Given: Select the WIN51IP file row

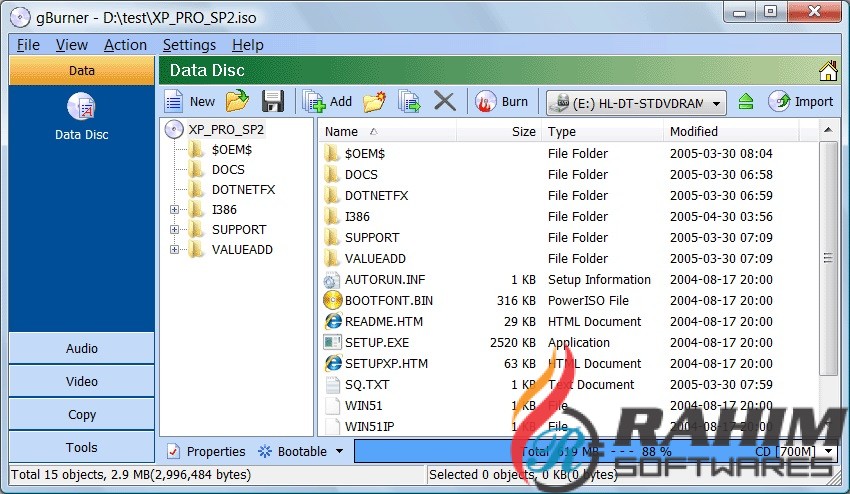Looking at the screenshot, I should point(569,427).
